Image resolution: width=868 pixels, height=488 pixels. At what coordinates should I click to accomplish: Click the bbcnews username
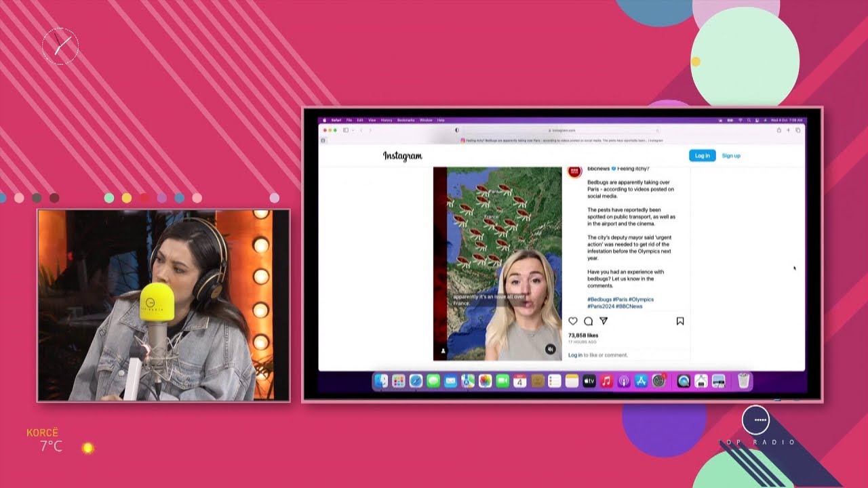[599, 169]
